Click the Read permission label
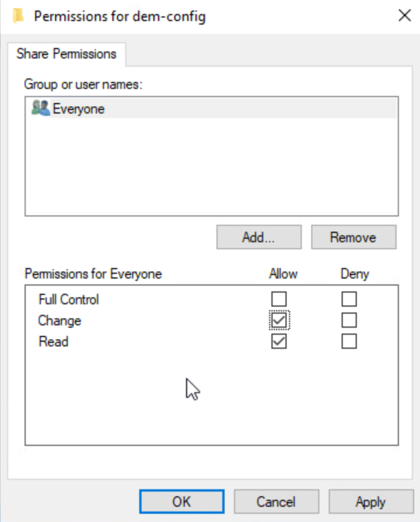 [53, 342]
